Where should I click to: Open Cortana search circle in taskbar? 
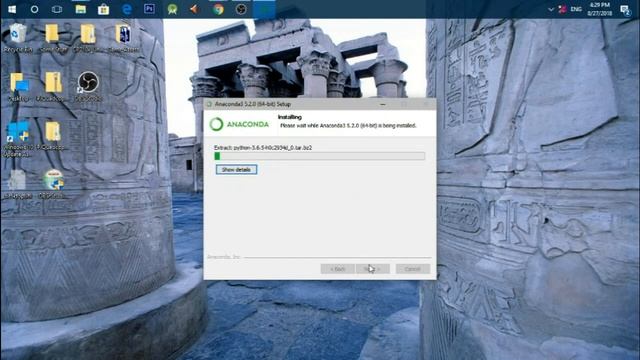[x=34, y=9]
